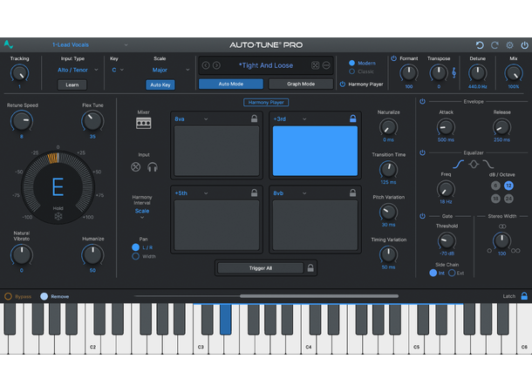Toggle the plugin power icon
The image size is (532, 392).
coord(524,45)
